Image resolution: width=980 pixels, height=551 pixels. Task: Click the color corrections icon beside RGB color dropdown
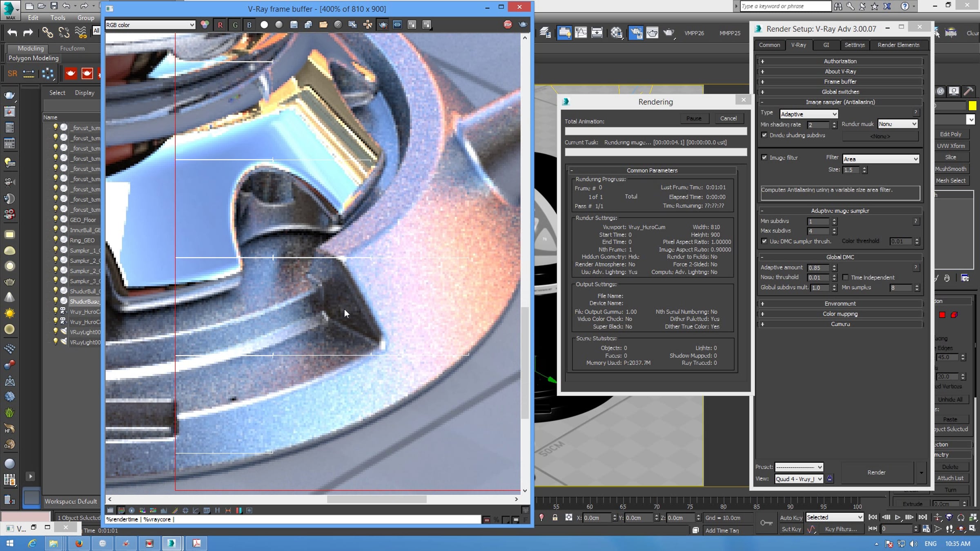pyautogui.click(x=205, y=25)
